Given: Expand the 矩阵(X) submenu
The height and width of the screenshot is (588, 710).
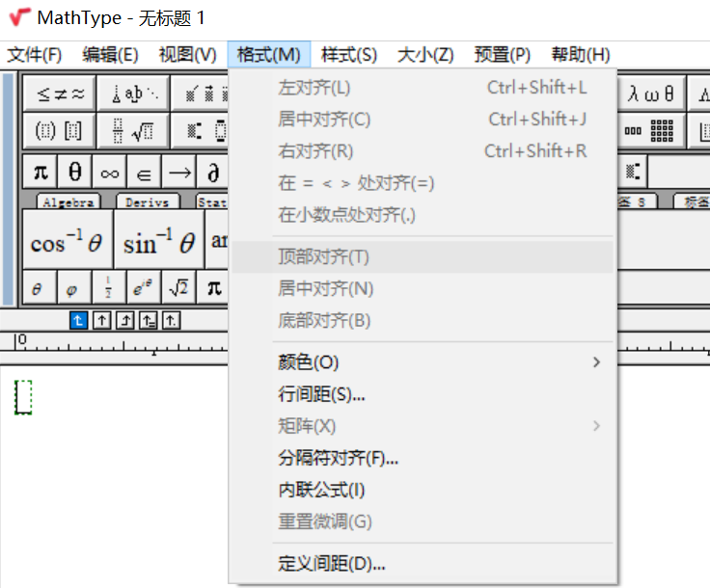Looking at the screenshot, I should coord(423,426).
